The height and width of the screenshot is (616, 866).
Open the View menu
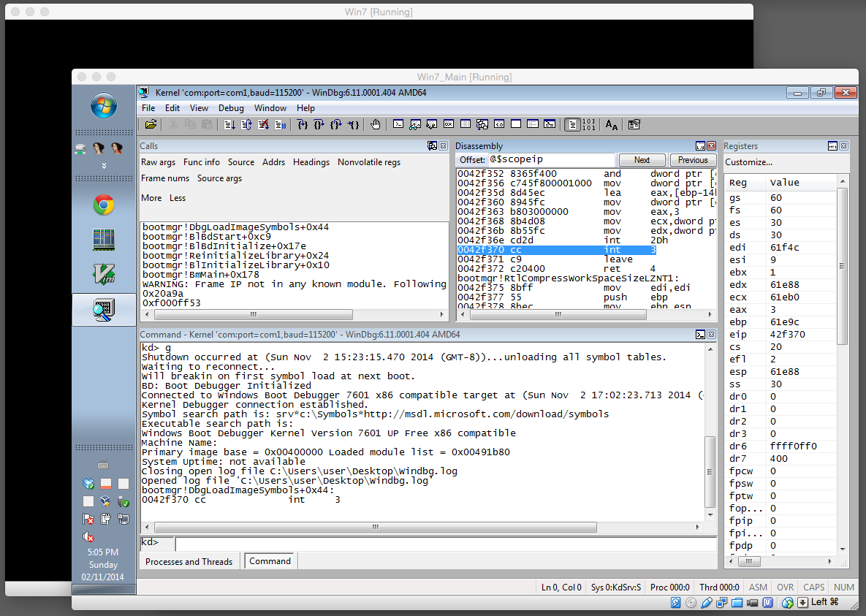click(x=199, y=107)
